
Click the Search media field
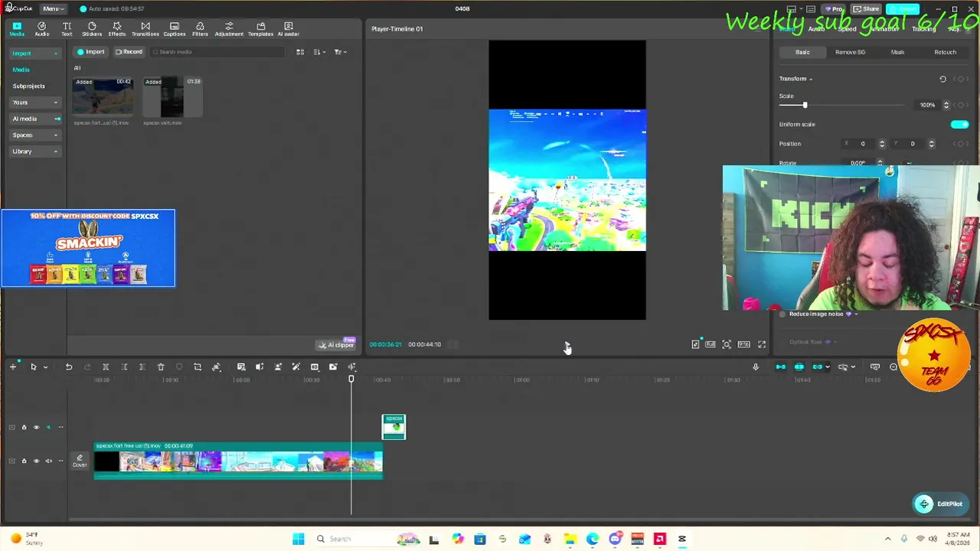coord(217,52)
